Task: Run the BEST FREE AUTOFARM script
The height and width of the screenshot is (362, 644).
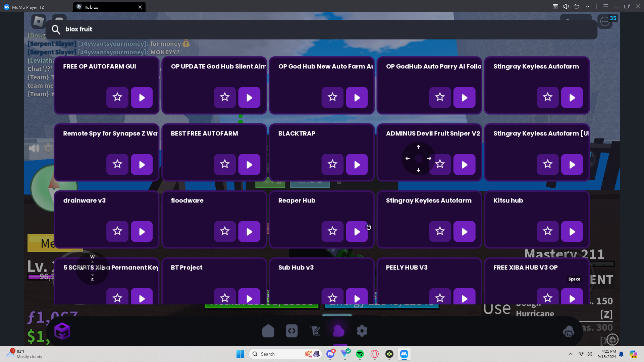Action: click(x=249, y=165)
